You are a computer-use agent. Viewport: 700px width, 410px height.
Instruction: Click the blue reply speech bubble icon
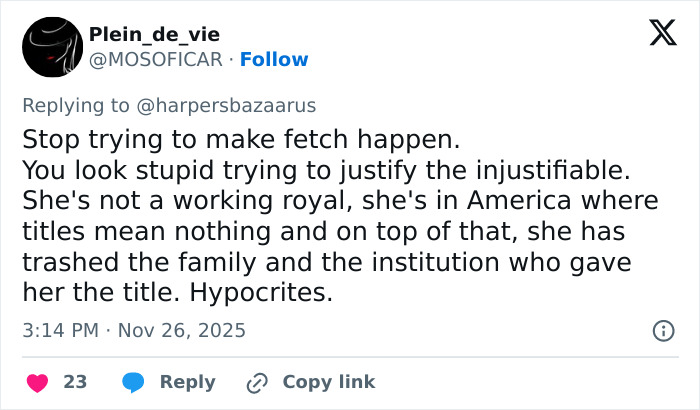pos(133,382)
